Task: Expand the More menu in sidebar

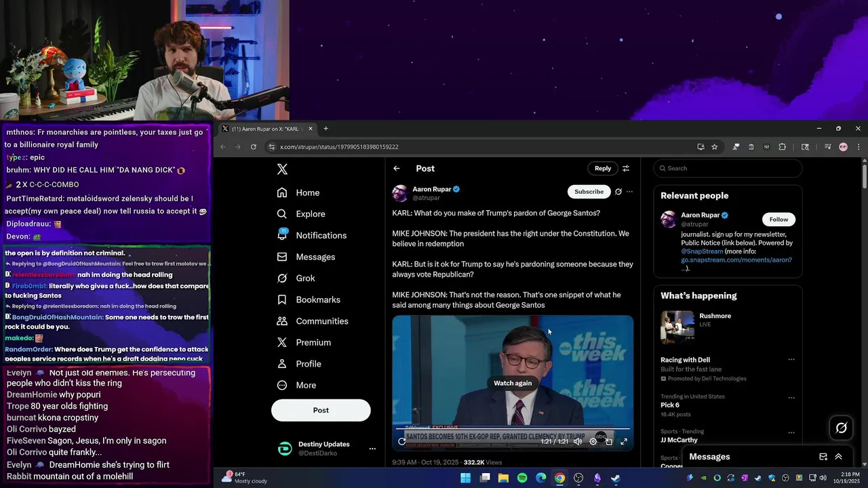Action: click(x=296, y=386)
